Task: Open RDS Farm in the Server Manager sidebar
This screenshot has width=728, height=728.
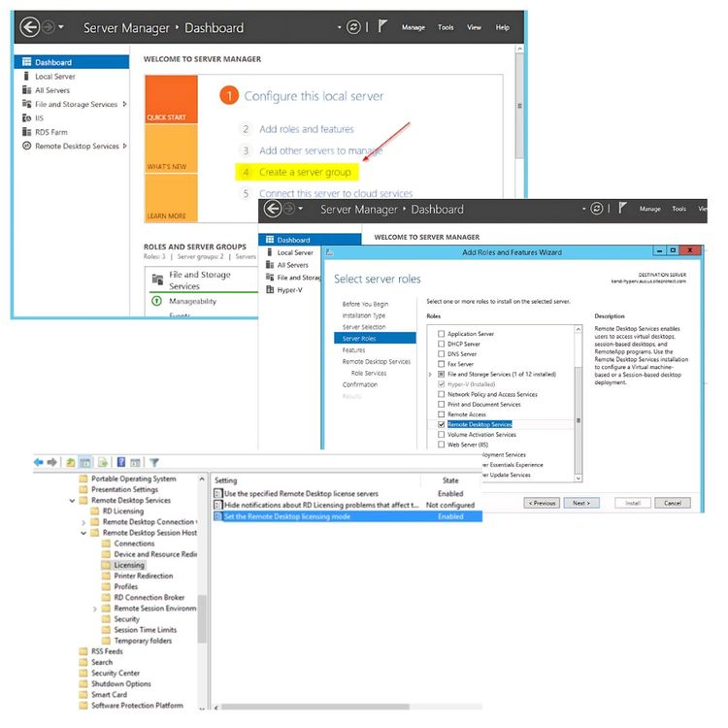Action: (51, 132)
